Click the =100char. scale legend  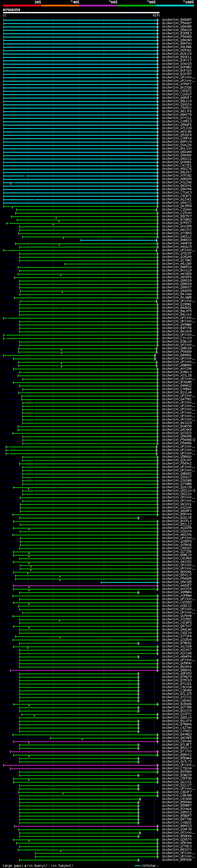click(146, 865)
